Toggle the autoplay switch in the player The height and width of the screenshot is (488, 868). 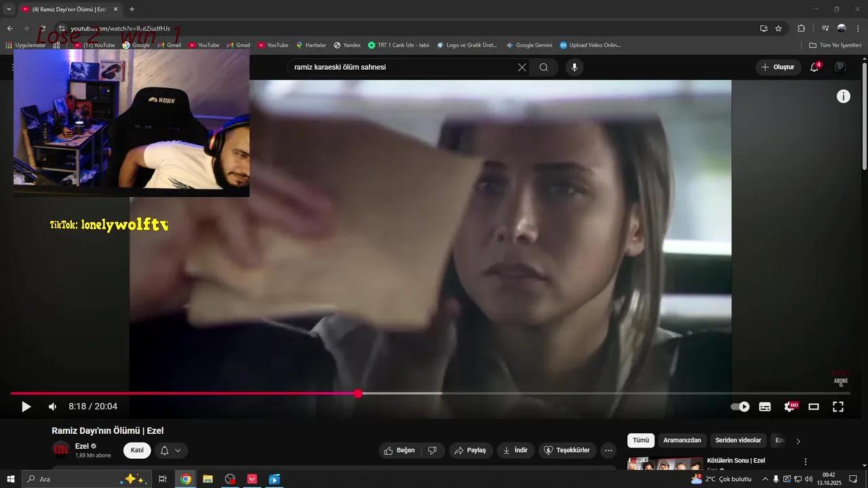pyautogui.click(x=740, y=407)
